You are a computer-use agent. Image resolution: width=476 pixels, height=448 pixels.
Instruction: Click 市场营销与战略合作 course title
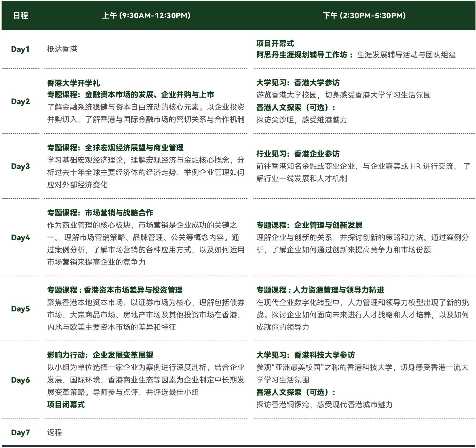[x=119, y=213]
